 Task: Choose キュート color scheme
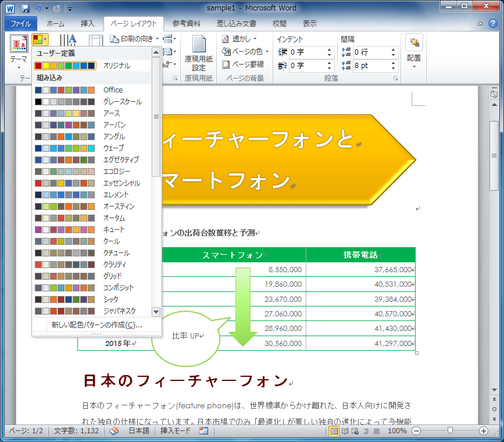[x=92, y=230]
